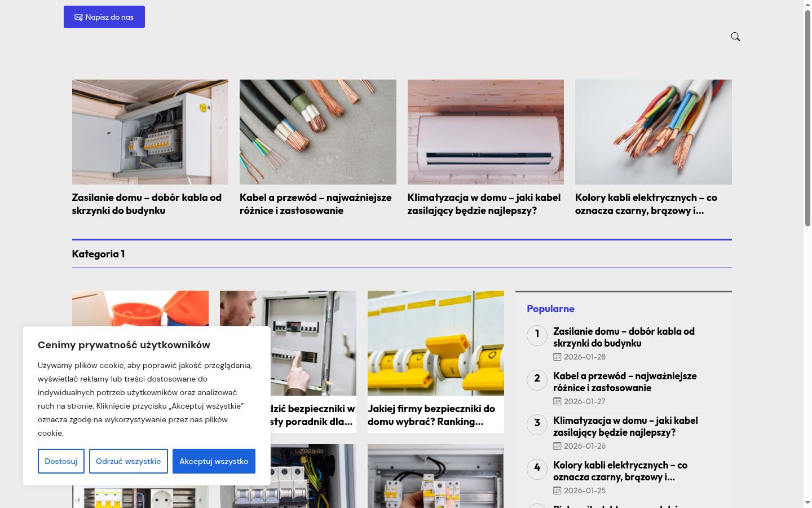This screenshot has height=508, width=812.
Task: Open Jakiej firmy bezpieczniki do domu wybrać article
Action: click(431, 415)
